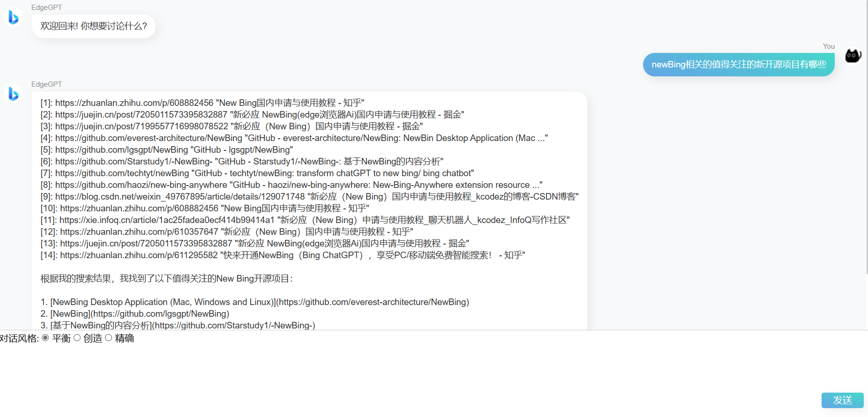
Task: Click reference [14] 快来开通NewBing zhihu line
Action: point(283,255)
